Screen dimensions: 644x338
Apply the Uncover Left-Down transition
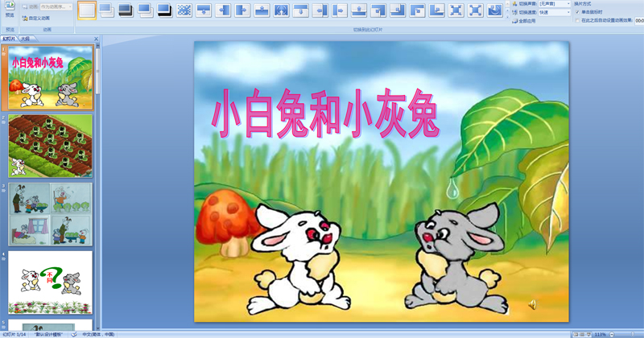(378, 10)
